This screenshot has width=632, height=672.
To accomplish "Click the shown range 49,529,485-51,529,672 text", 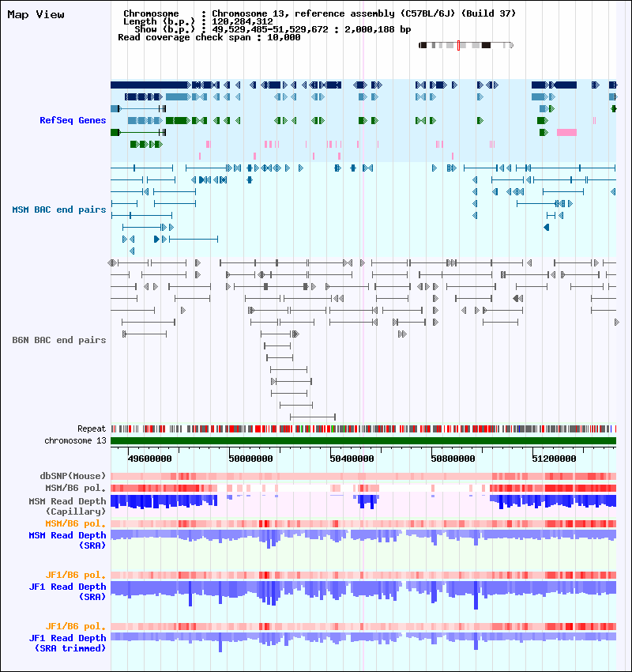I will coord(270,29).
